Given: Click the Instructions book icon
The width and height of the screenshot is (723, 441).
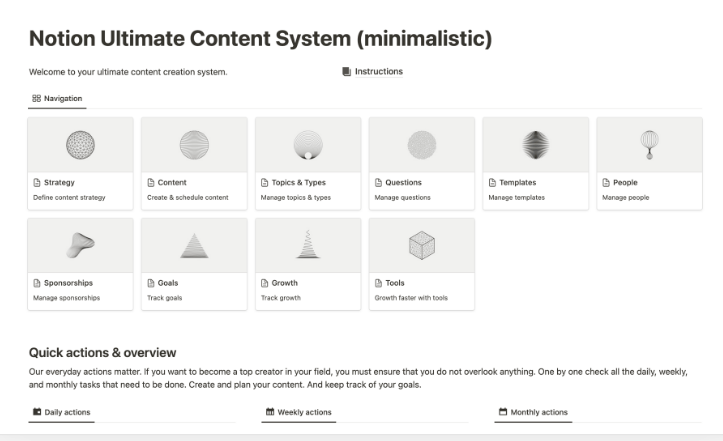Looking at the screenshot, I should tap(346, 72).
